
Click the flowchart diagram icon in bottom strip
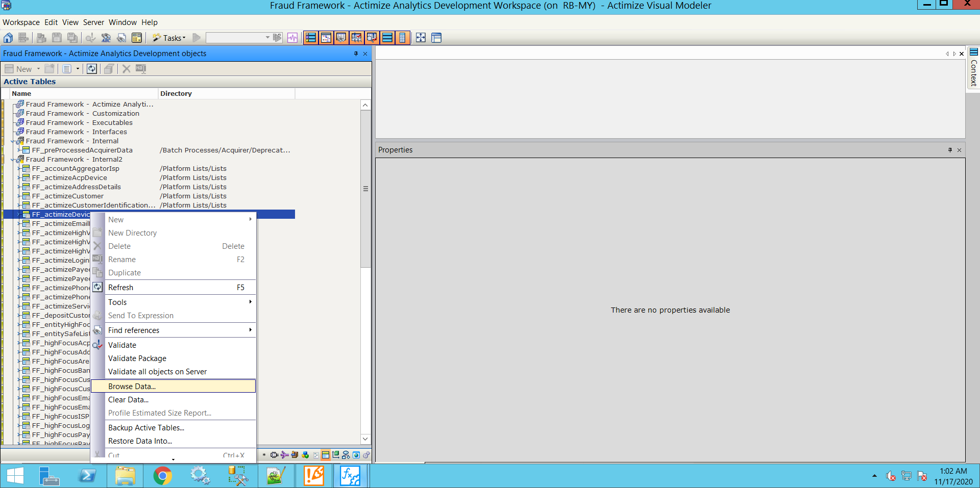click(x=346, y=455)
